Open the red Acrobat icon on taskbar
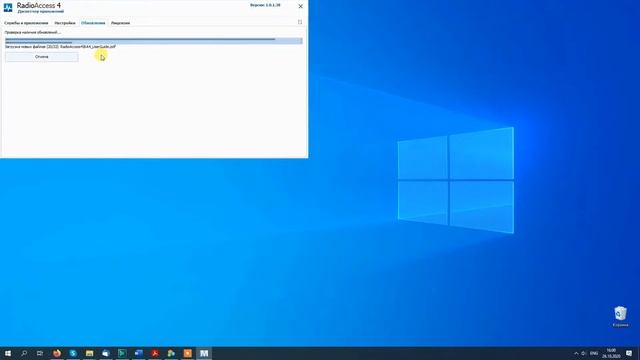Screen dimensions: 640x360 (155, 353)
